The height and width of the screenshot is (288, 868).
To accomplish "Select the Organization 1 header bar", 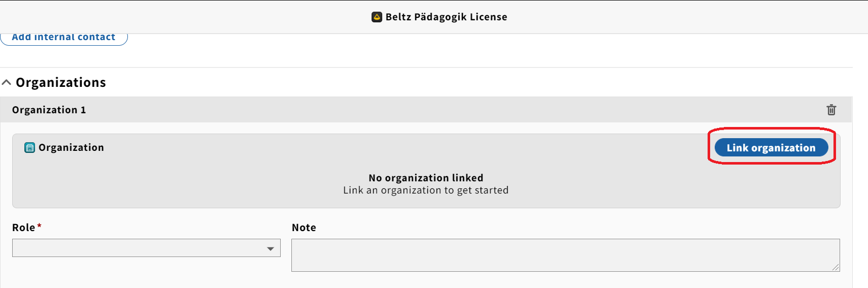I will pos(426,110).
